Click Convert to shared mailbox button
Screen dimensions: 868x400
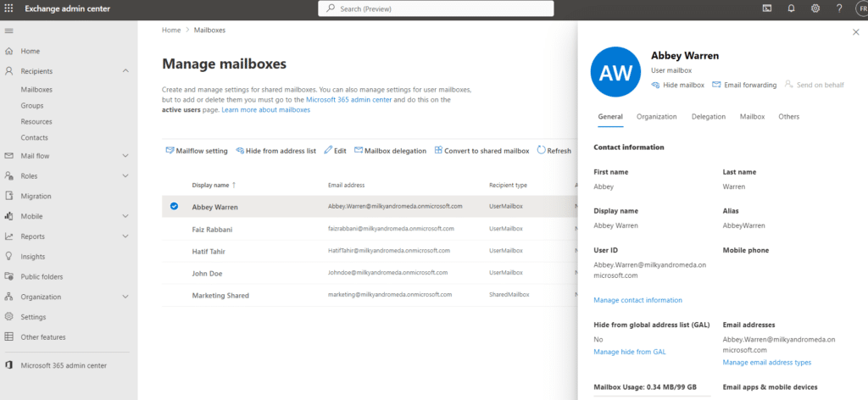(x=481, y=151)
